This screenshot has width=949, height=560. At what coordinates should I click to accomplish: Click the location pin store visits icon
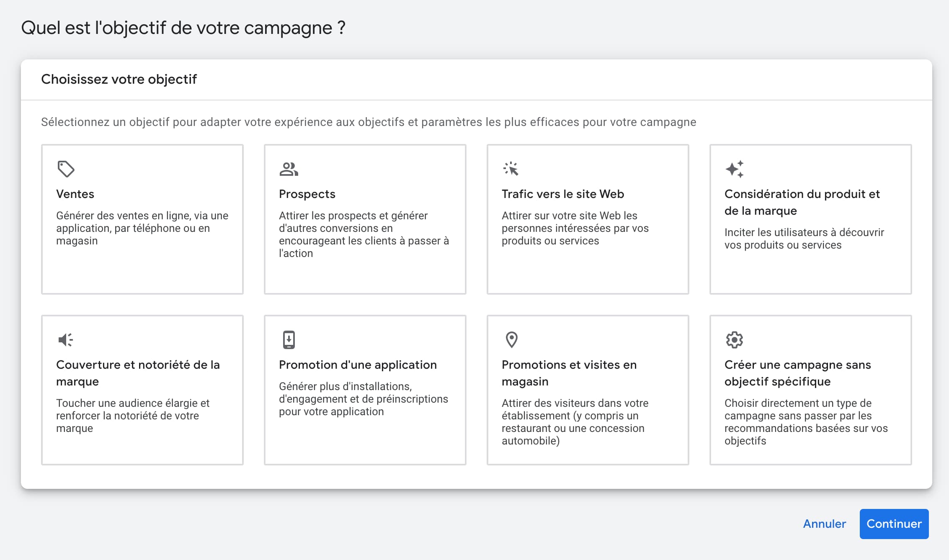click(x=511, y=340)
